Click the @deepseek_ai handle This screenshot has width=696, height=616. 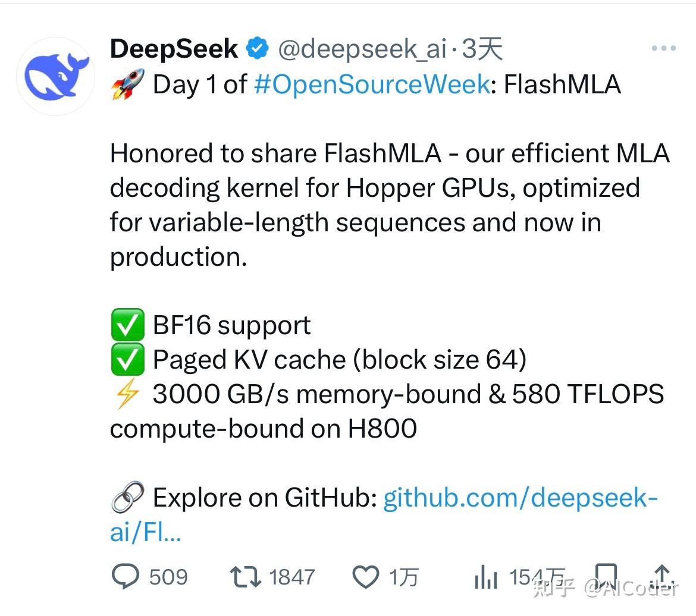click(363, 49)
